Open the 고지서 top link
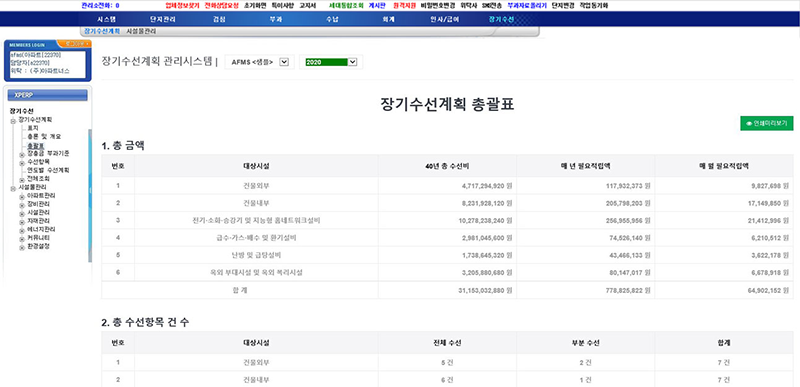The height and width of the screenshot is (387, 800). click(308, 6)
